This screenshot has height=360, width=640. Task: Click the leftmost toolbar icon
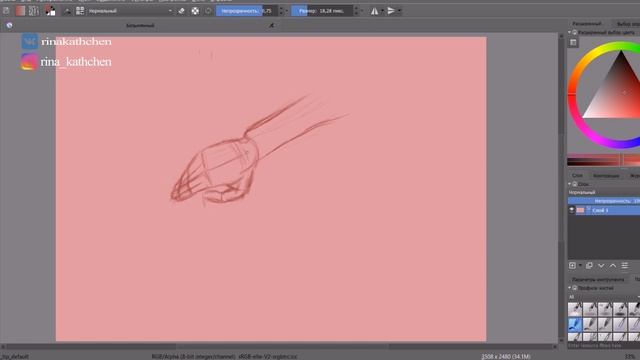[x=6, y=11]
